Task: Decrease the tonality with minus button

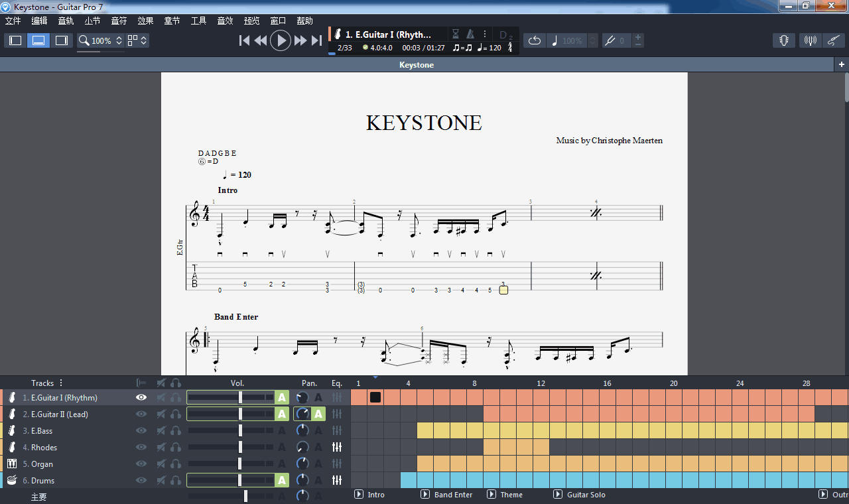Action: (638, 44)
